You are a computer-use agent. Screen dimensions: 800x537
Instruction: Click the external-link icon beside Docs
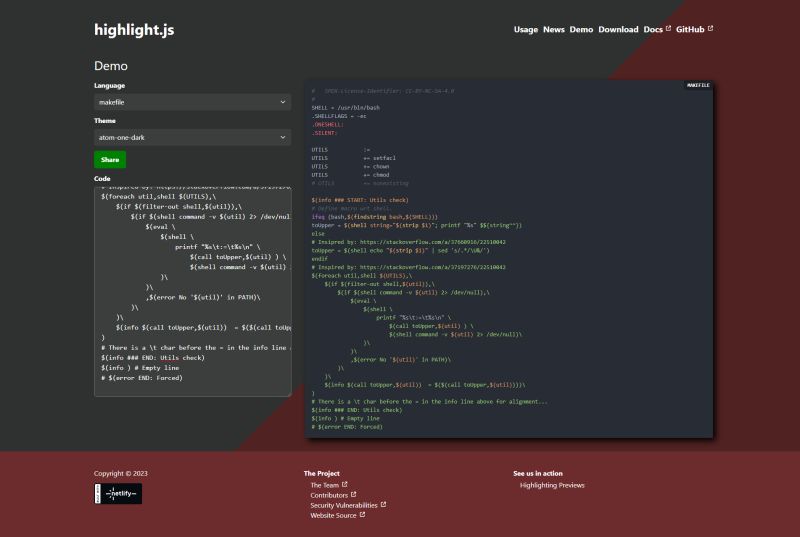click(668, 28)
